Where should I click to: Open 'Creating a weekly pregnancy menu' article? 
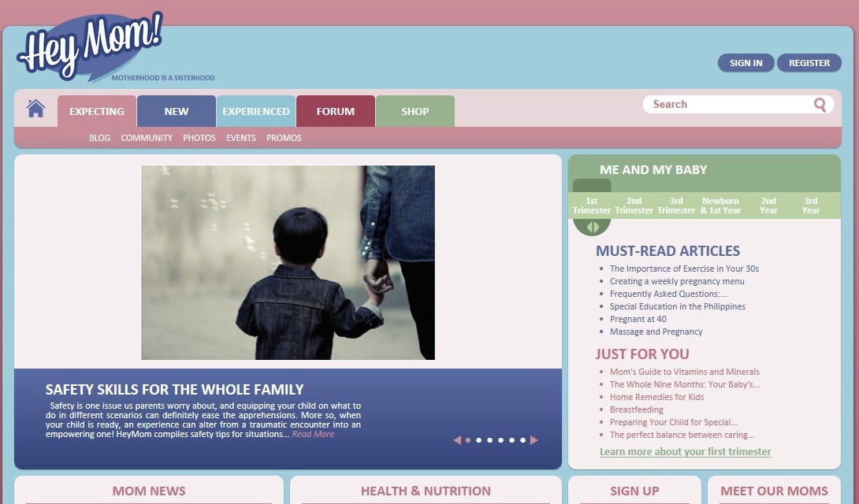pyautogui.click(x=677, y=281)
